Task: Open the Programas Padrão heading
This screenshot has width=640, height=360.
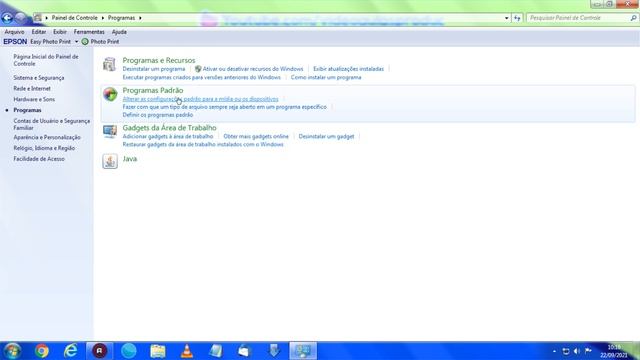Action: pyautogui.click(x=153, y=90)
